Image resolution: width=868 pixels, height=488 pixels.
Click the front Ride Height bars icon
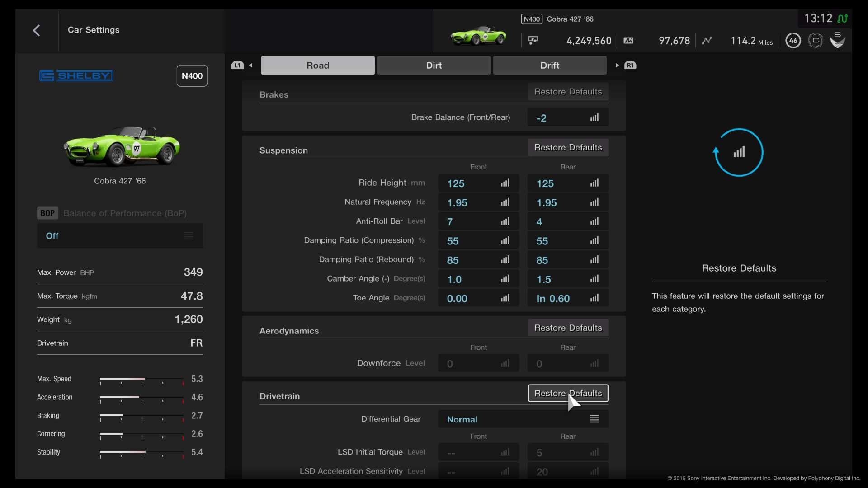tap(505, 183)
